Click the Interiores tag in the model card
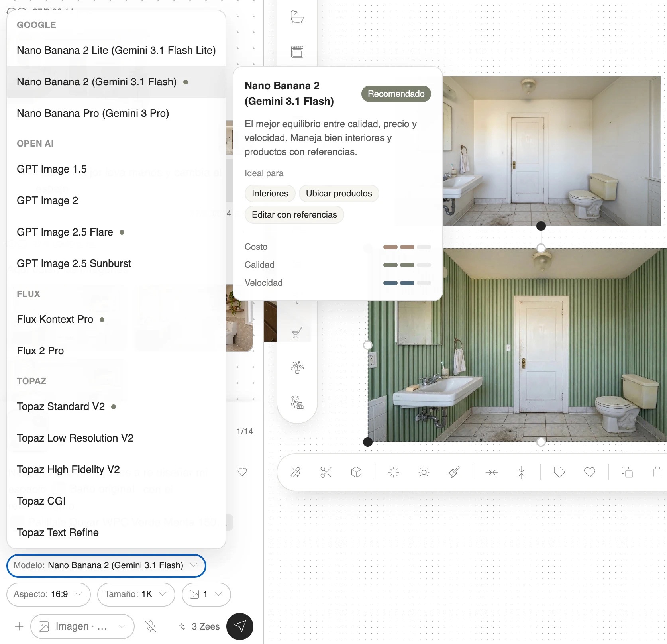The height and width of the screenshot is (644, 667). point(270,194)
